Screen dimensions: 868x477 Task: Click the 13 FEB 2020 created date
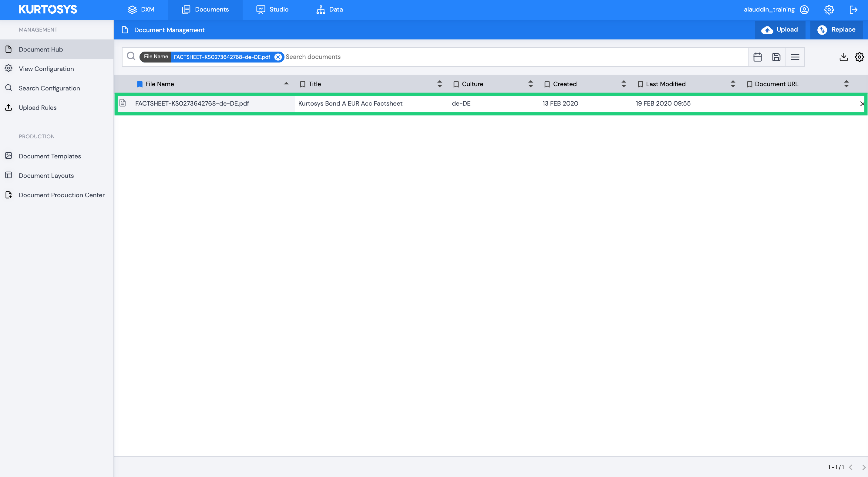point(560,103)
